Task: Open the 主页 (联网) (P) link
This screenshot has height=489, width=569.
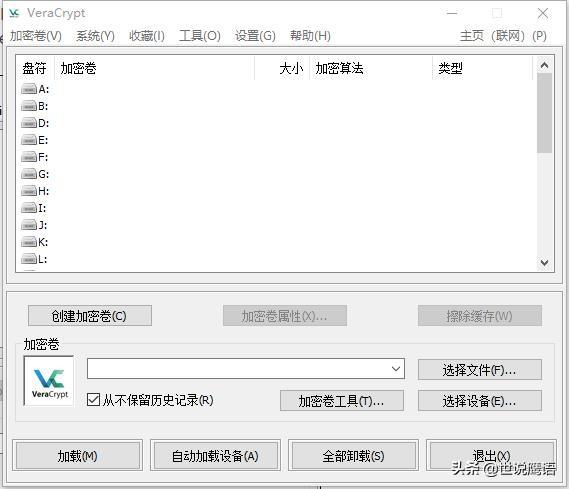Action: pyautogui.click(x=503, y=36)
